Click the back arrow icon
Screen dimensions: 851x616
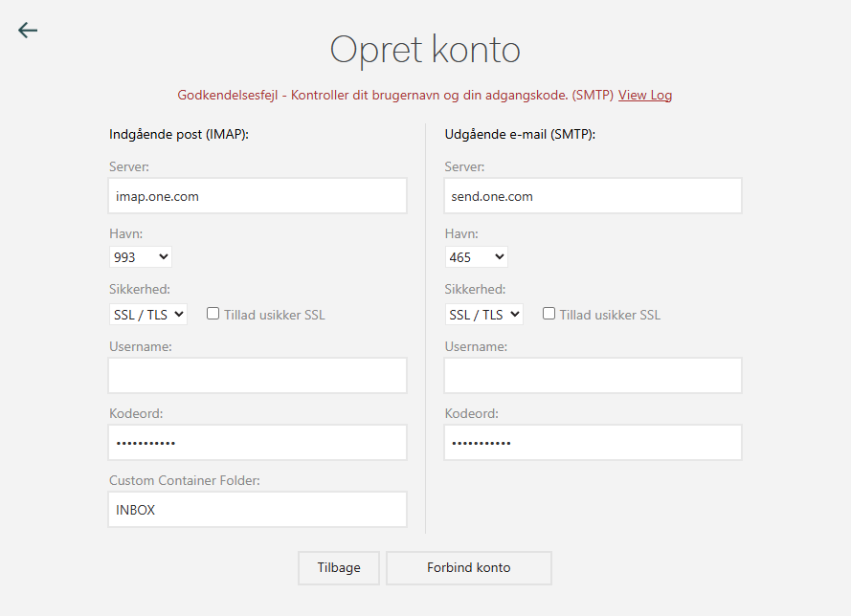(28, 30)
